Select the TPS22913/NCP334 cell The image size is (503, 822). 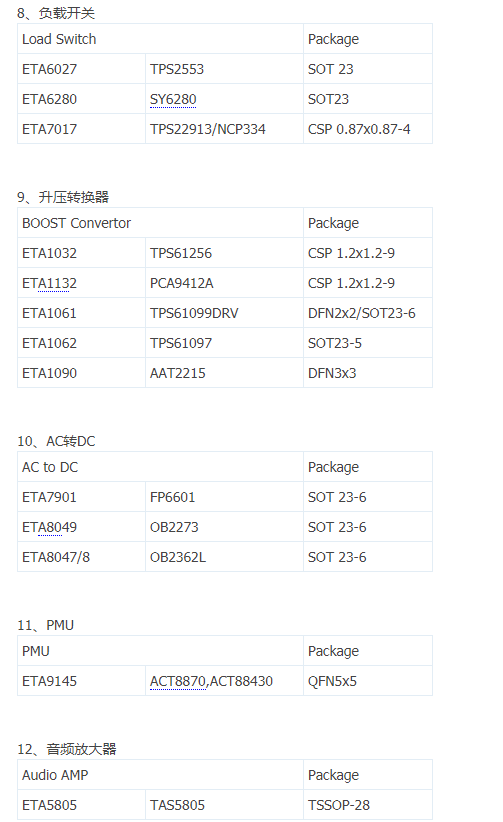(x=224, y=129)
